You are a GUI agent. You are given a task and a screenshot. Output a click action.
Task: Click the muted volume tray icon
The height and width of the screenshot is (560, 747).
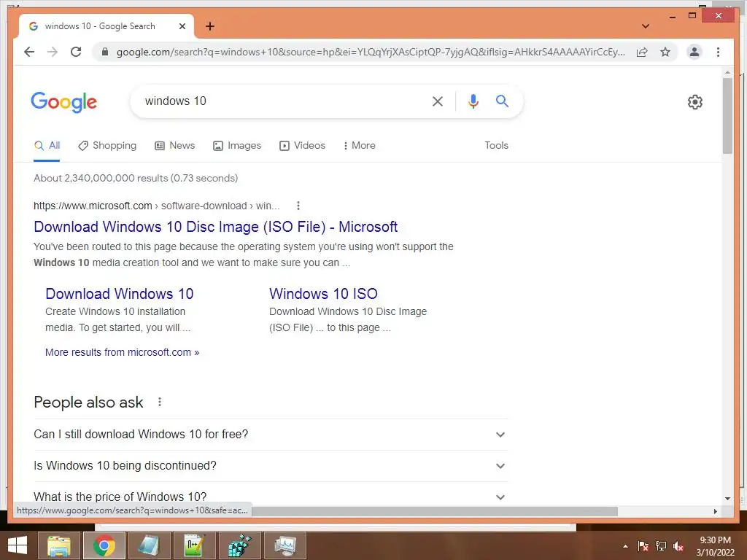click(678, 546)
